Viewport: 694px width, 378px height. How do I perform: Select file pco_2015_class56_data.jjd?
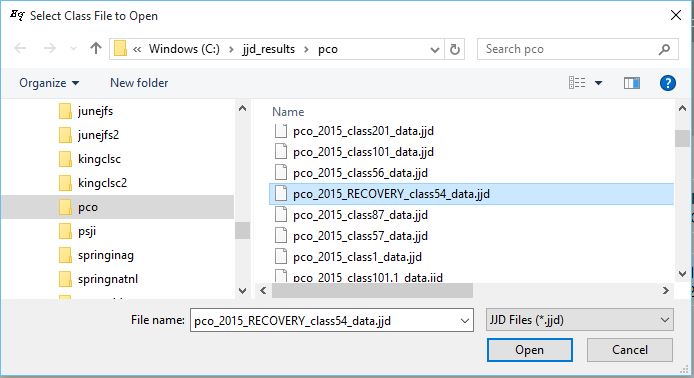(360, 173)
